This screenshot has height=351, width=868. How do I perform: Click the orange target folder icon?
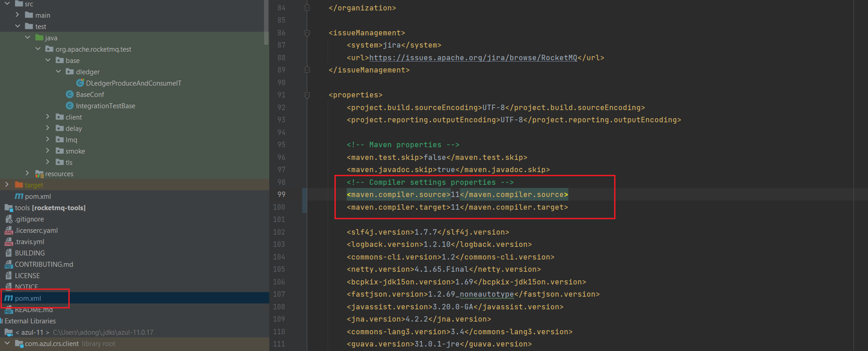coord(19,185)
